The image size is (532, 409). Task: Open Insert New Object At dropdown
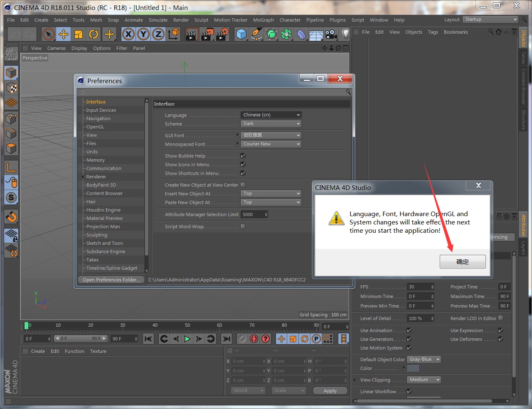coord(271,193)
